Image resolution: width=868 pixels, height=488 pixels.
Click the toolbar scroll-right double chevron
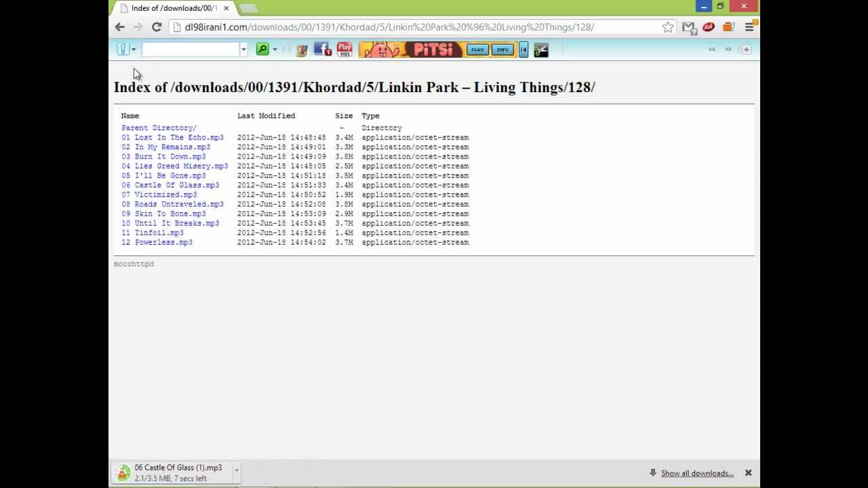(728, 49)
